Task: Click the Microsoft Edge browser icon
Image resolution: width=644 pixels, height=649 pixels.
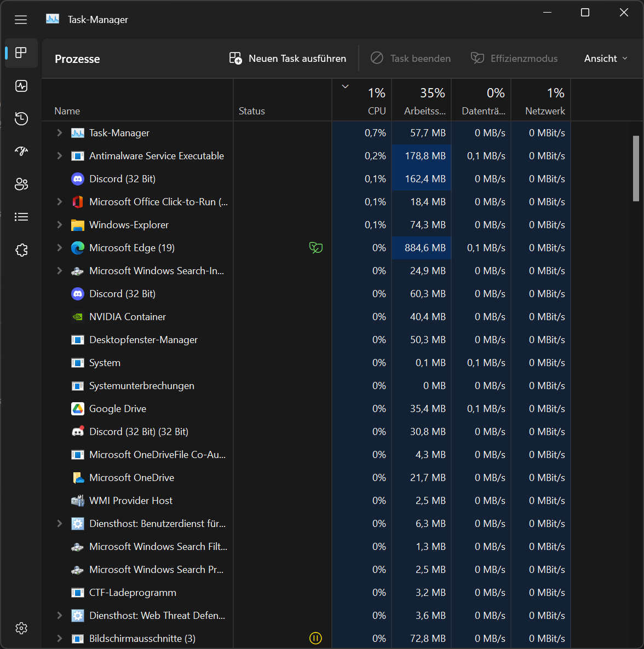Action: coord(77,247)
